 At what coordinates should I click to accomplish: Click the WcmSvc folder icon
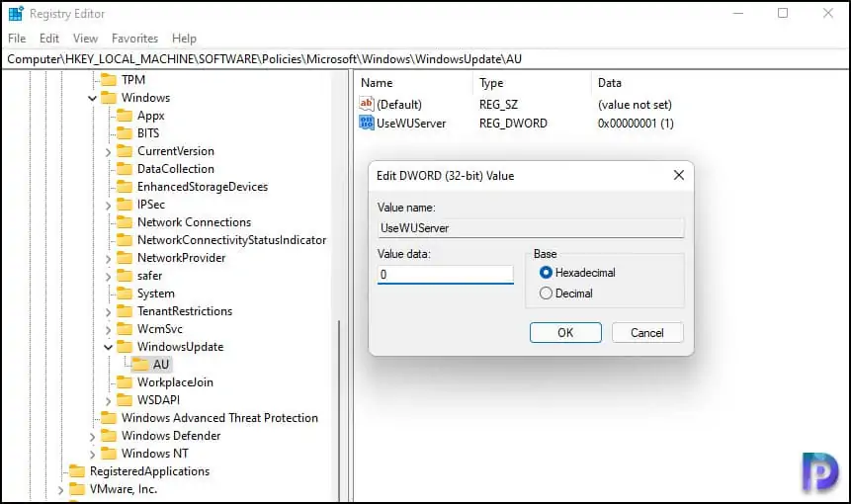(x=125, y=329)
